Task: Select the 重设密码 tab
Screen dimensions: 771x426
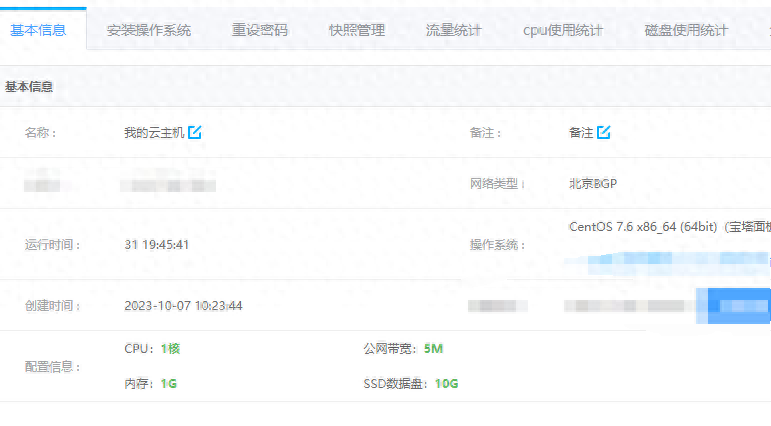Action: pyautogui.click(x=259, y=30)
